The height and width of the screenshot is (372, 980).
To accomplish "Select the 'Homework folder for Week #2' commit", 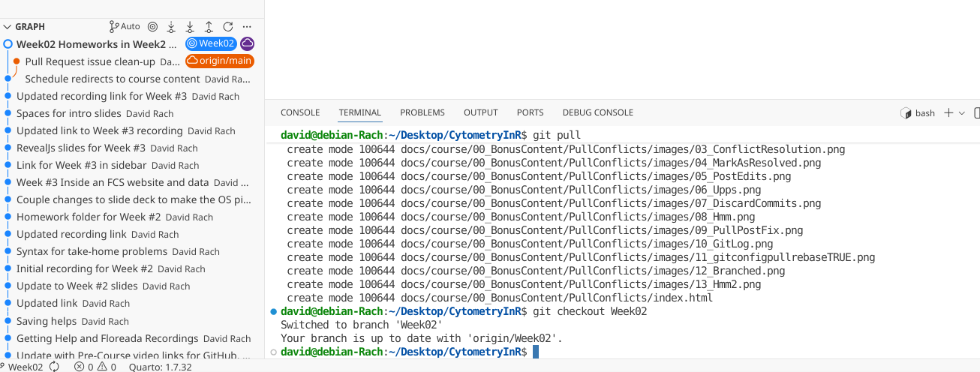I will (x=89, y=217).
